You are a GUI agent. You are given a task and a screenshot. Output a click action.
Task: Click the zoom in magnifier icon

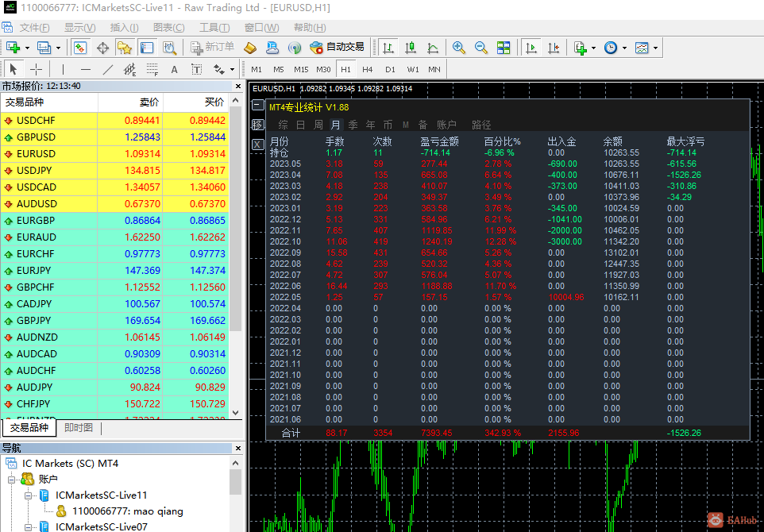[x=459, y=48]
